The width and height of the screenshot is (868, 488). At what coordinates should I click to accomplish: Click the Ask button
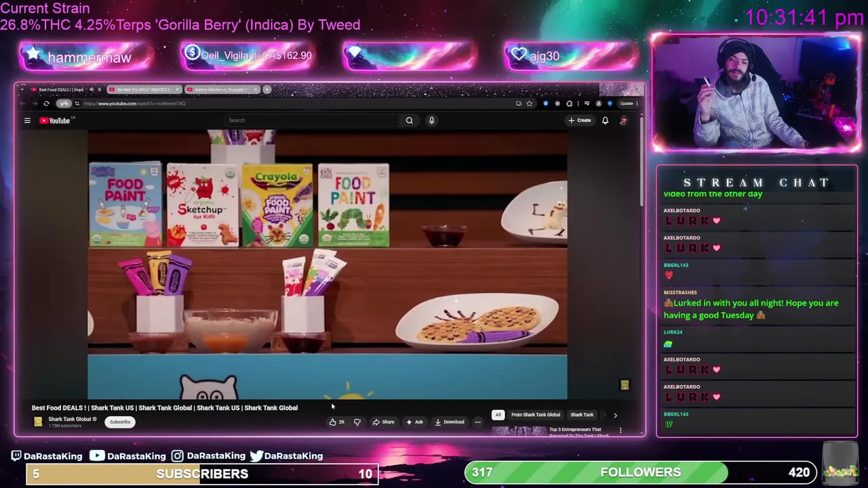[x=414, y=422]
